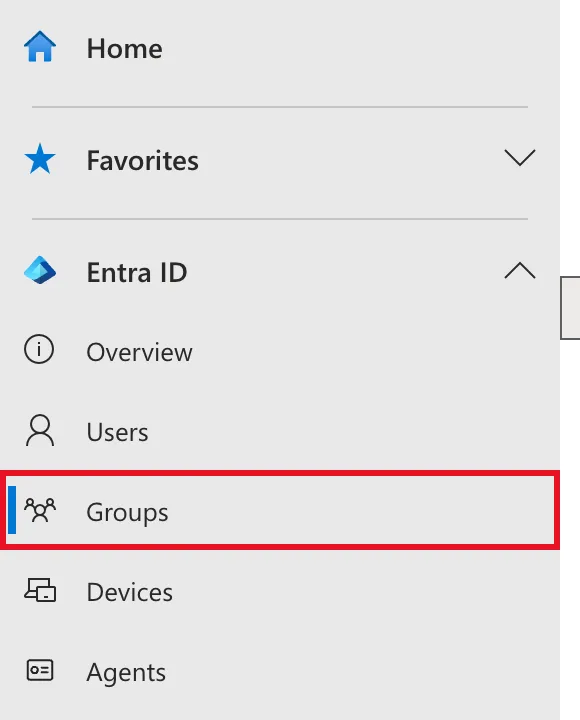580x720 pixels.
Task: Click the Overview info circle icon
Action: [39, 349]
